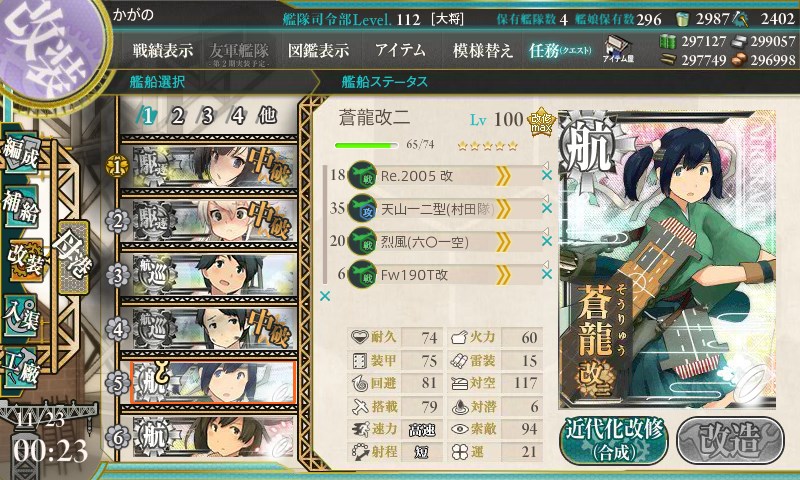Select the sixth ship banner in the fleet list
This screenshot has height=480, width=800.
coord(210,436)
